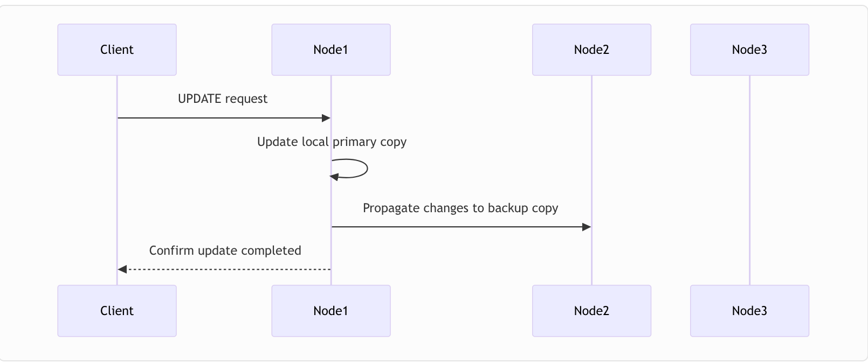Select the top Node1 participant box
Viewport: 868px width, 363px height.
pos(330,50)
